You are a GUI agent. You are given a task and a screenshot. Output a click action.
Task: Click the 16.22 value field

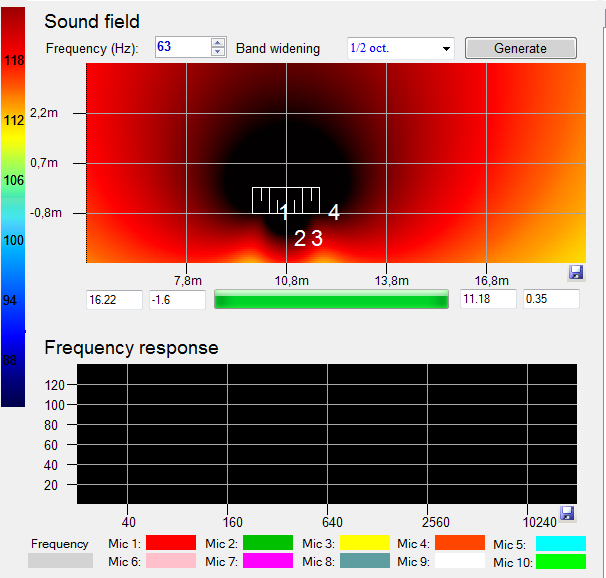(x=115, y=299)
